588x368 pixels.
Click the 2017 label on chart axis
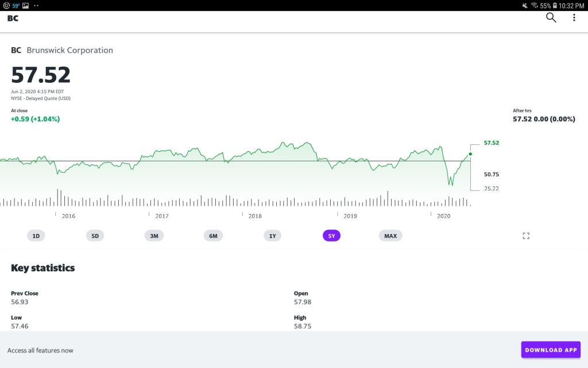click(161, 216)
